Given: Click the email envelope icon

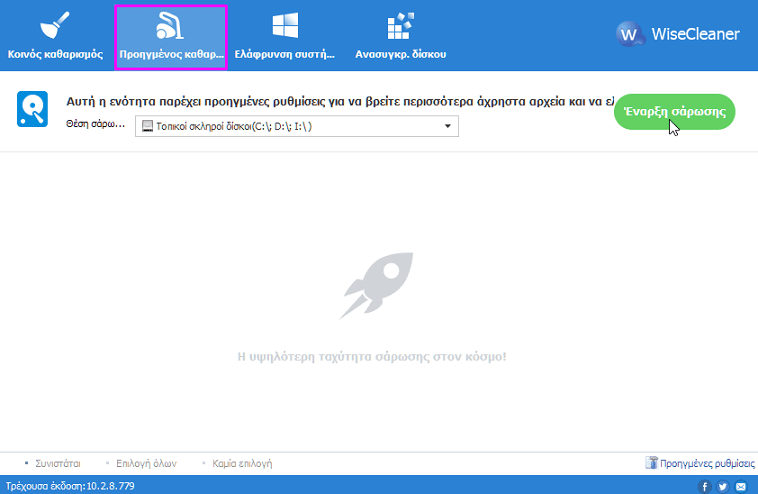Looking at the screenshot, I should click(x=741, y=486).
